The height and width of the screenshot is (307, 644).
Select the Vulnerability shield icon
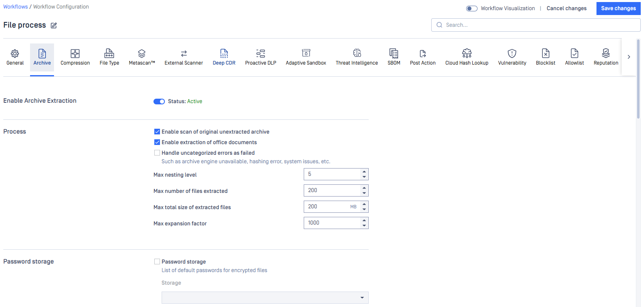click(x=512, y=54)
